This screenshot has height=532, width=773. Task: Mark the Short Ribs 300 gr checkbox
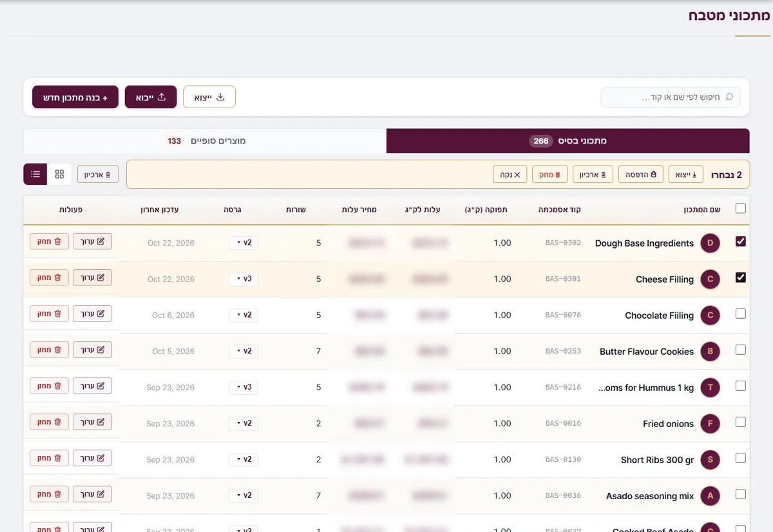741,458
